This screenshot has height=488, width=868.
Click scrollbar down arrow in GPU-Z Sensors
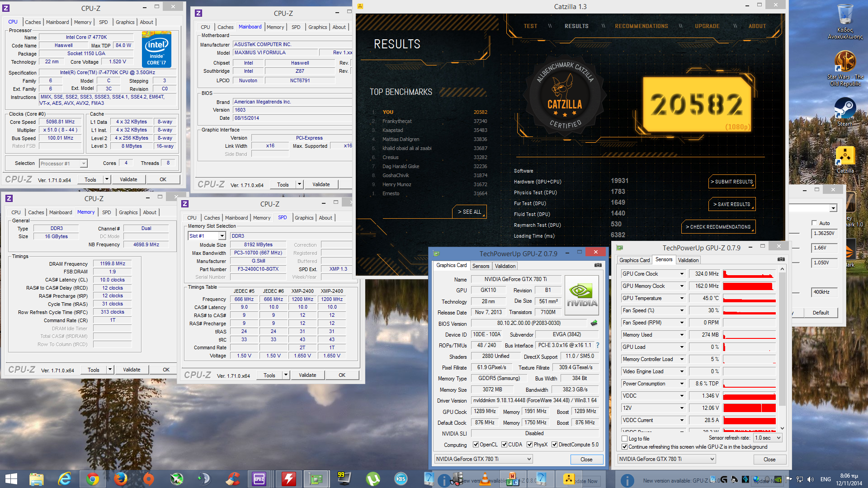(782, 428)
